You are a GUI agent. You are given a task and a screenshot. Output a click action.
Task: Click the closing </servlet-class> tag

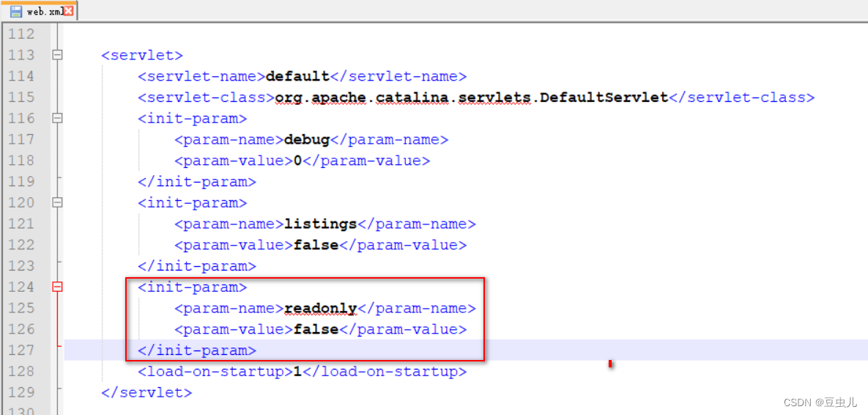pyautogui.click(x=742, y=98)
